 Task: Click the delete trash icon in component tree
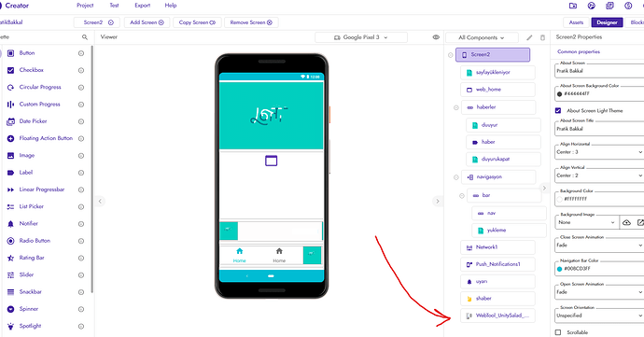(542, 37)
